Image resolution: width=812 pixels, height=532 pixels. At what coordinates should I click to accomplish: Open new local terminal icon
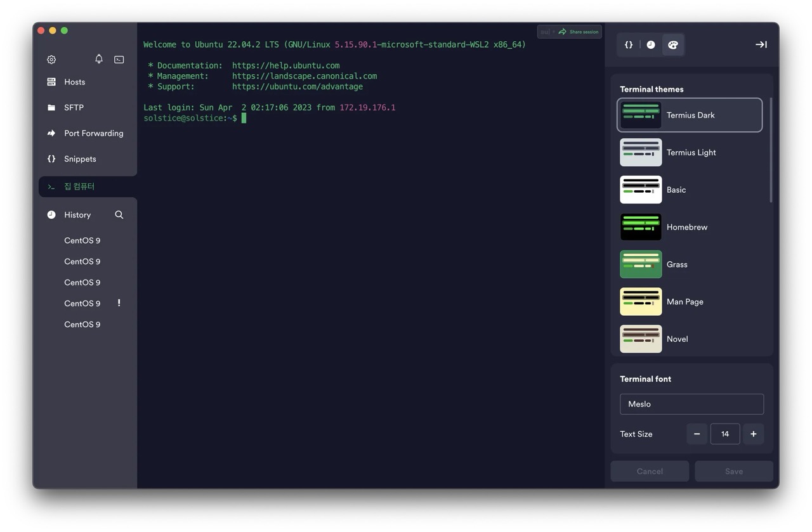pos(119,60)
